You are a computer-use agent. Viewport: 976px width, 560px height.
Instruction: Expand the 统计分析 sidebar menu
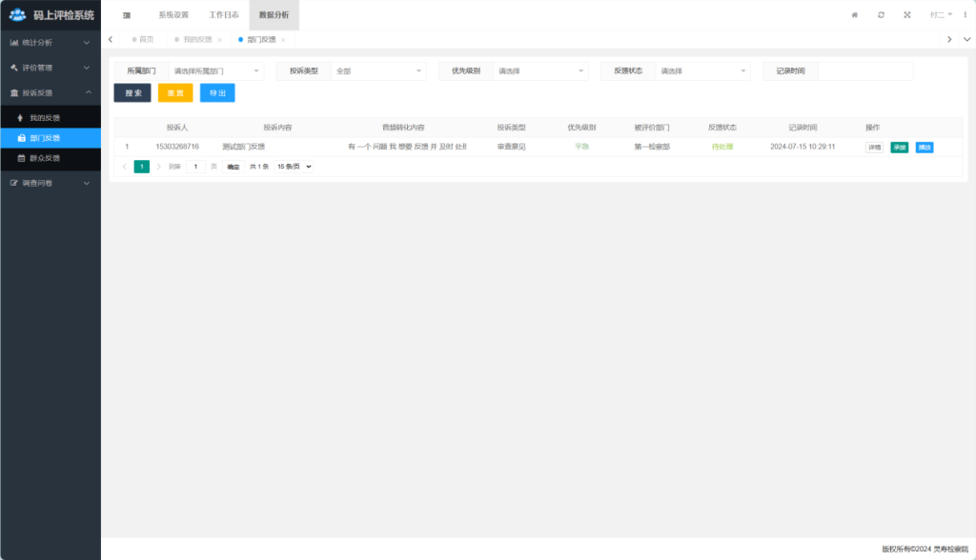point(50,43)
